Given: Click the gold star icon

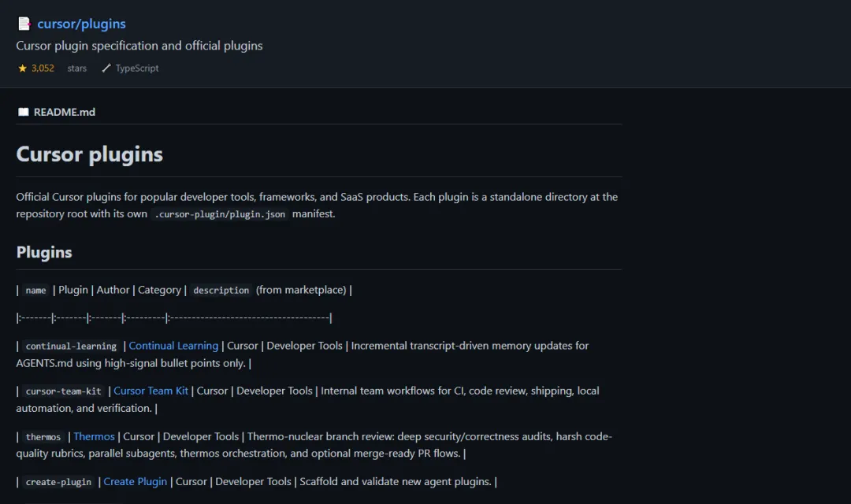Looking at the screenshot, I should pyautogui.click(x=22, y=68).
